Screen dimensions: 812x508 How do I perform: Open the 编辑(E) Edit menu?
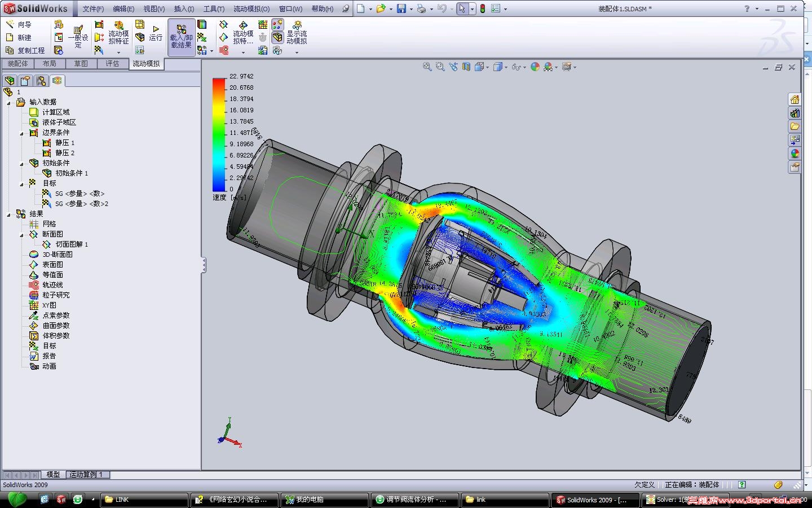click(x=123, y=9)
